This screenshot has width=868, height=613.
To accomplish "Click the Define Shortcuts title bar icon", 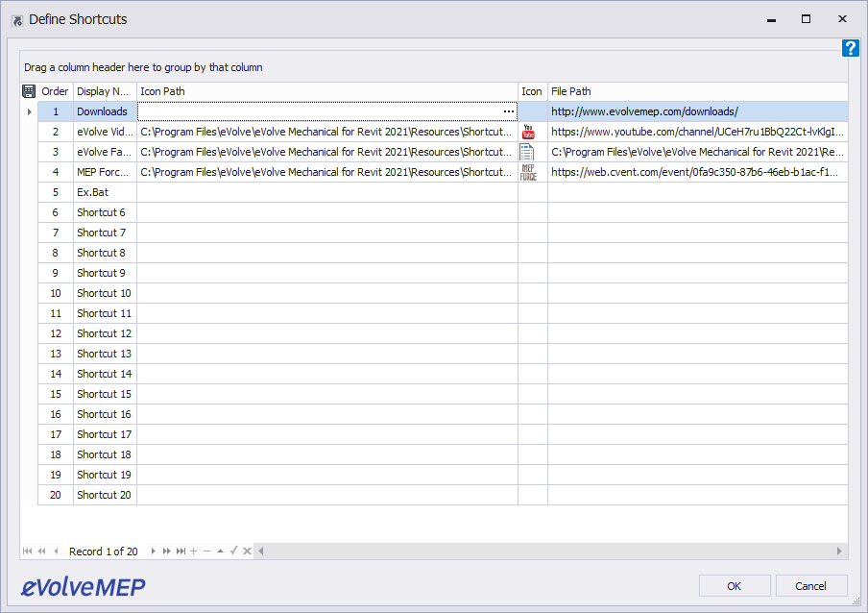I will (x=17, y=20).
